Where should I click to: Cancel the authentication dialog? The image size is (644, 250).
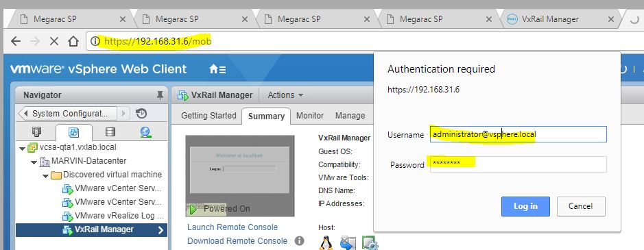tap(581, 206)
